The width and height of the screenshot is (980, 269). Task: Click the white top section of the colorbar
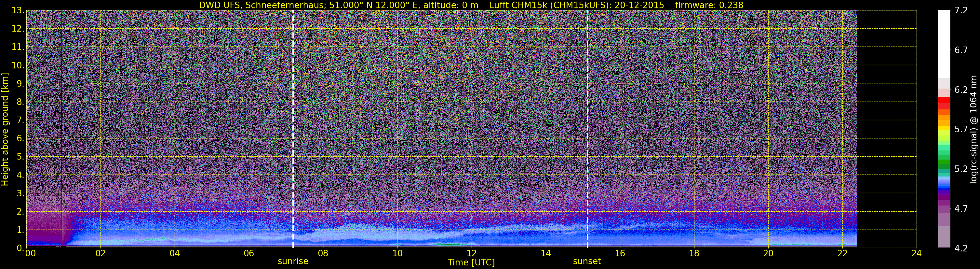[944, 44]
